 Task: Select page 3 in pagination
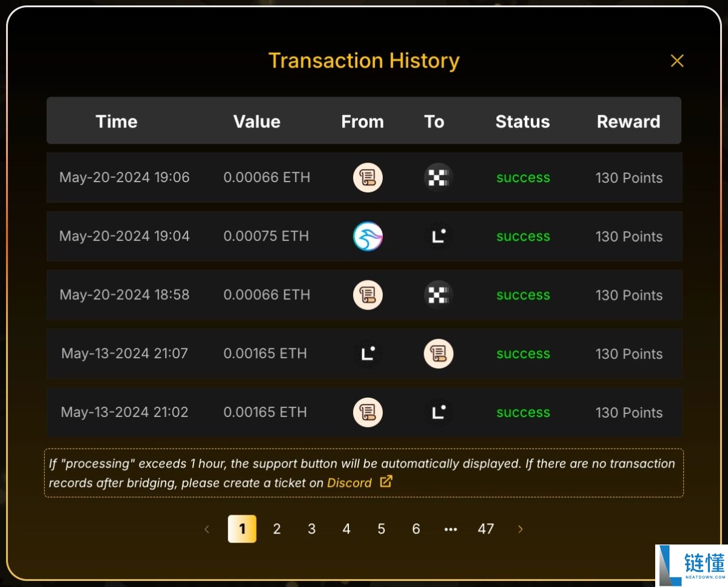(x=311, y=529)
